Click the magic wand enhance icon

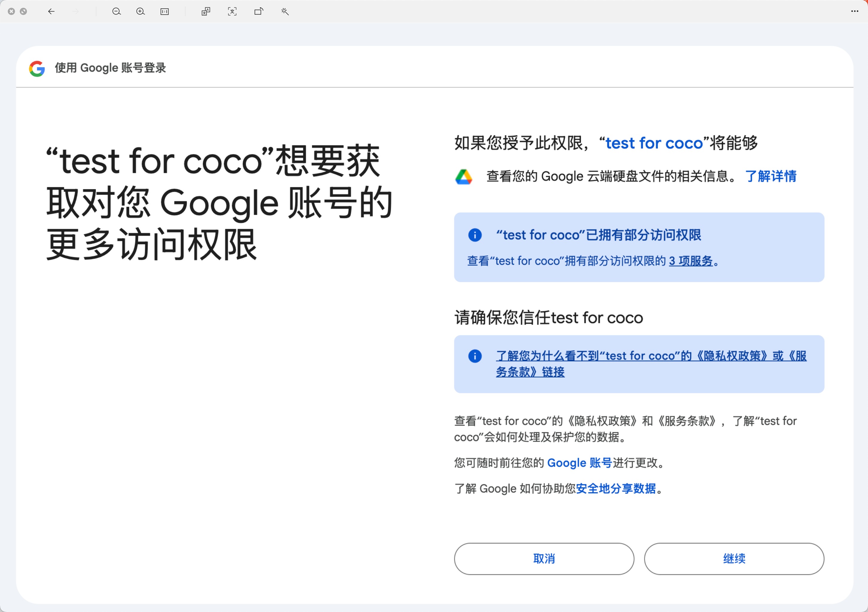click(x=285, y=11)
